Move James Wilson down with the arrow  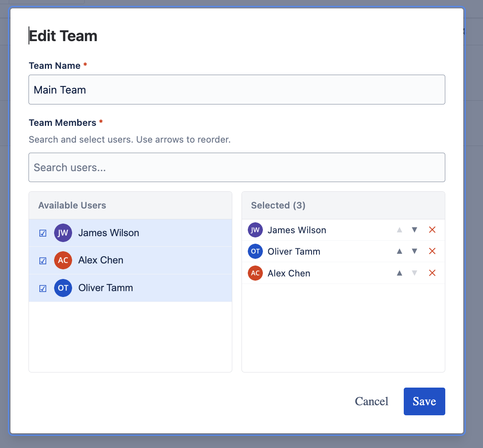click(x=414, y=230)
